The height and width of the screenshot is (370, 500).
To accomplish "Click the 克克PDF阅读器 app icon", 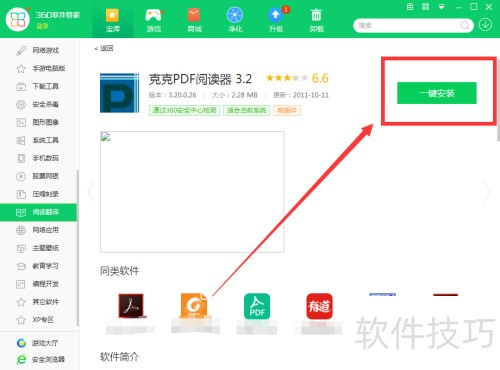I will tap(119, 93).
